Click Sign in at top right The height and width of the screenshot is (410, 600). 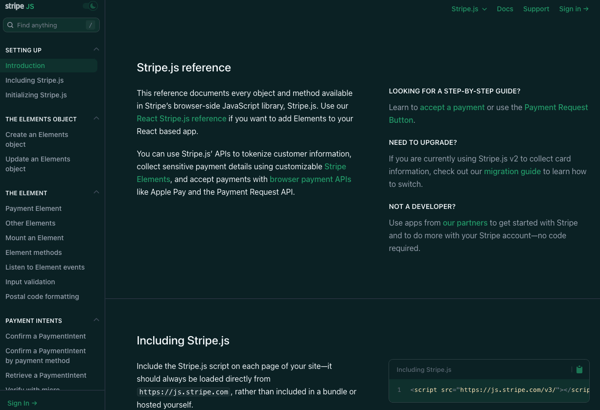(x=574, y=9)
